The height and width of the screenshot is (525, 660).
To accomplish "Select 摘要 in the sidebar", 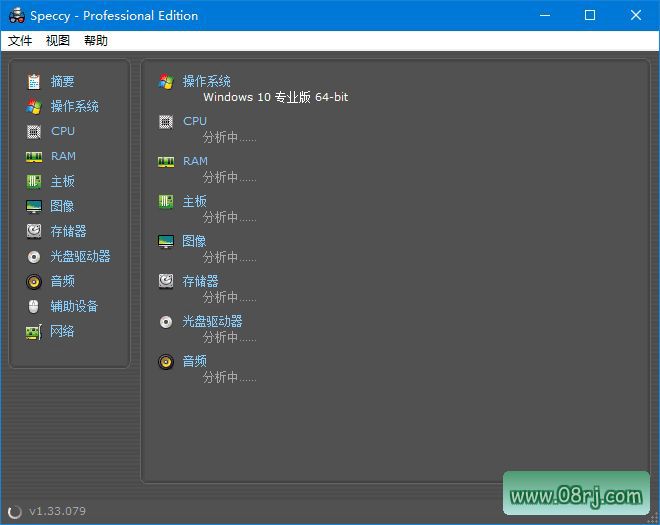I will tap(62, 81).
